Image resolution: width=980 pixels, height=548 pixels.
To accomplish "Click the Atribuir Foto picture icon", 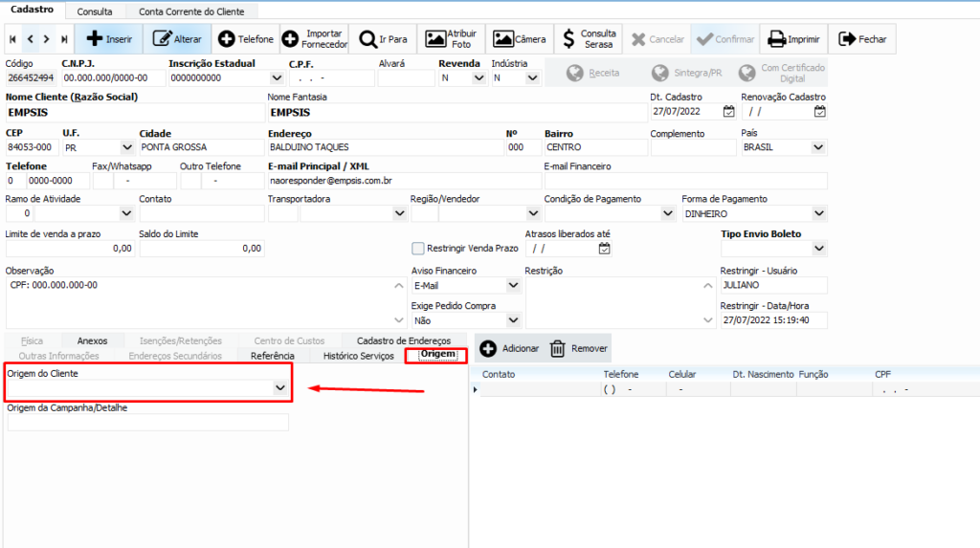I will tap(435, 39).
